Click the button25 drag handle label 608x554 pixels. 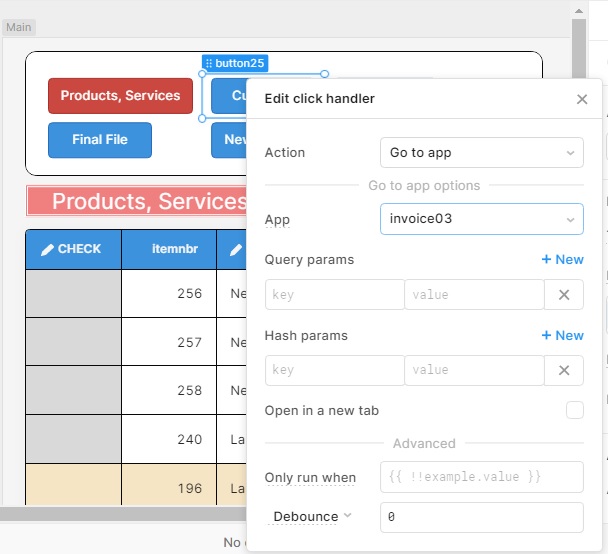[x=235, y=62]
